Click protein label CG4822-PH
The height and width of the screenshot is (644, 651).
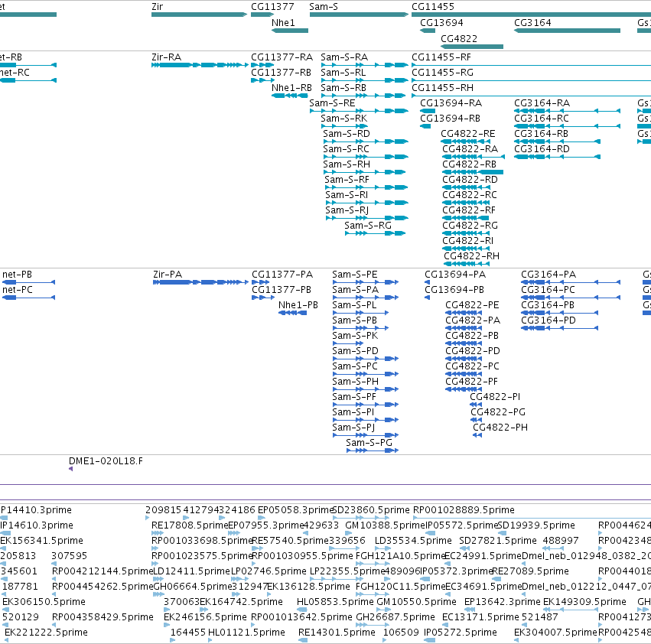point(500,428)
